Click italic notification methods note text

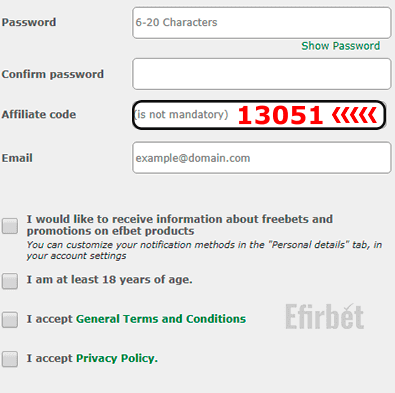204,250
